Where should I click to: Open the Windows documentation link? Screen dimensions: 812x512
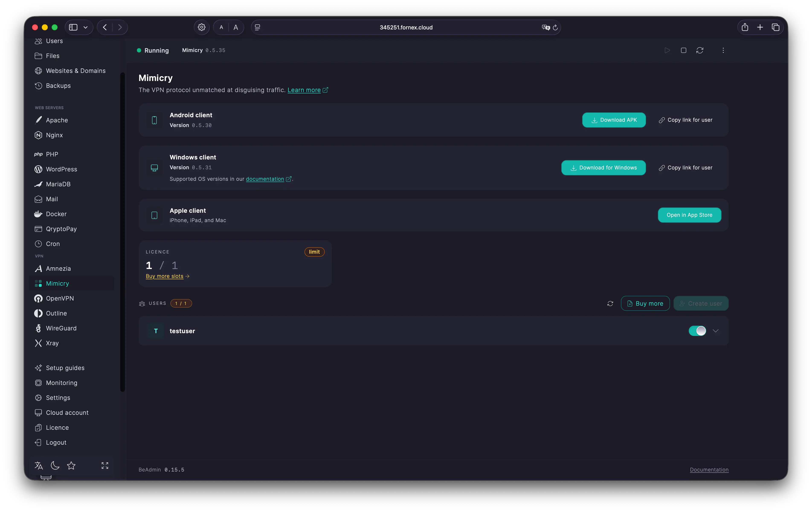point(265,179)
